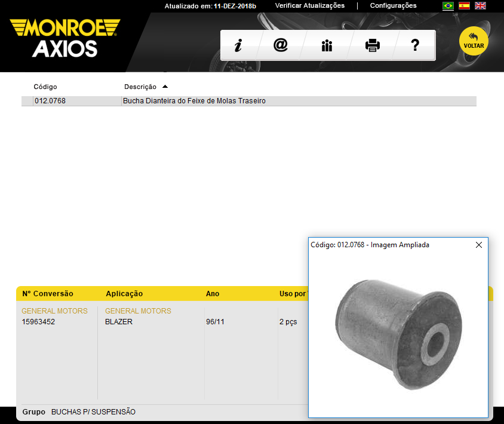Choose the UK flag for English
The width and height of the screenshot is (504, 424).
[x=480, y=6]
